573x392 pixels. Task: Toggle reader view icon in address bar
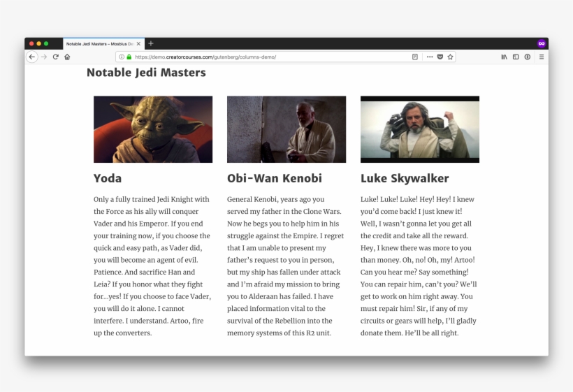[415, 57]
